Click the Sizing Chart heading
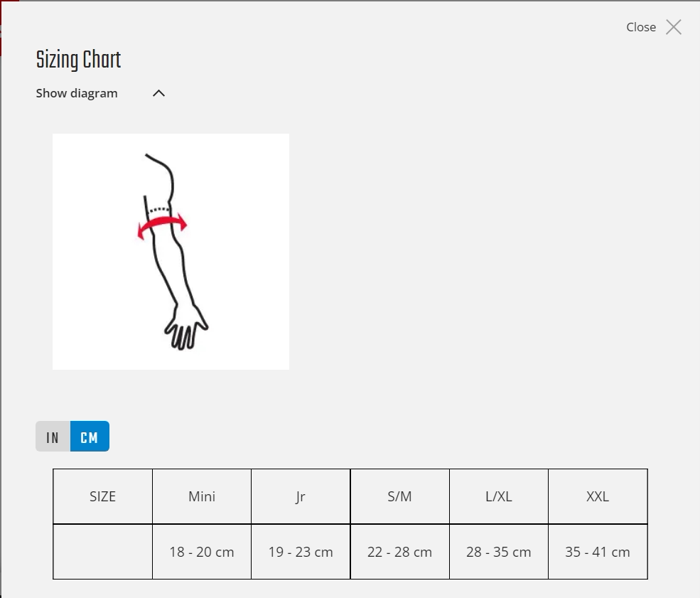700x598 pixels. coord(78,60)
